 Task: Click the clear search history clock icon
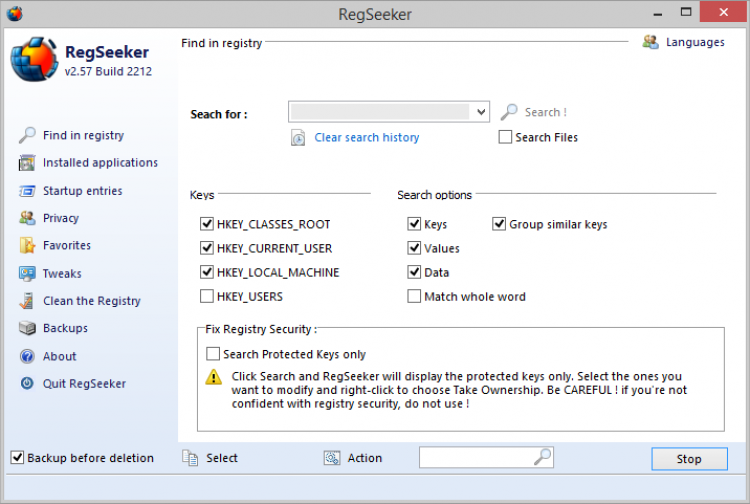tap(298, 138)
